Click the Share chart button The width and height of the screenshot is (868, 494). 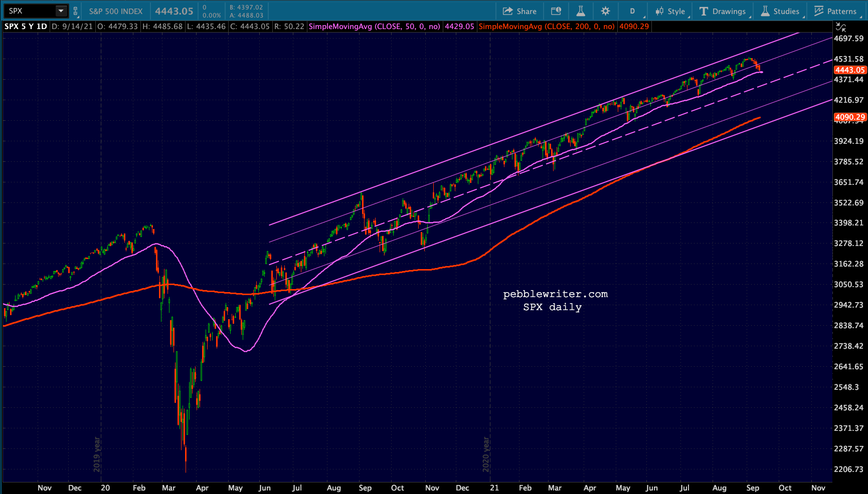point(519,11)
